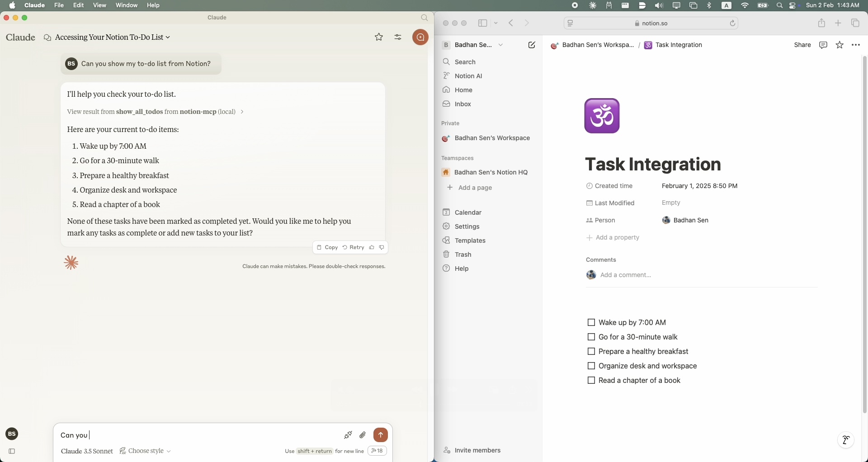Click the 'Add a comment...' field
Image resolution: width=868 pixels, height=462 pixels.
point(626,275)
